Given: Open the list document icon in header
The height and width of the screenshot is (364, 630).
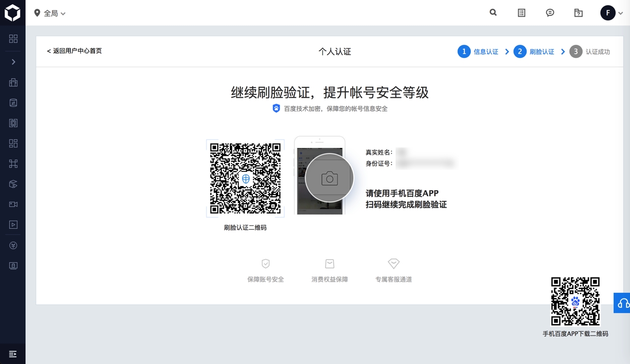Looking at the screenshot, I should point(522,13).
